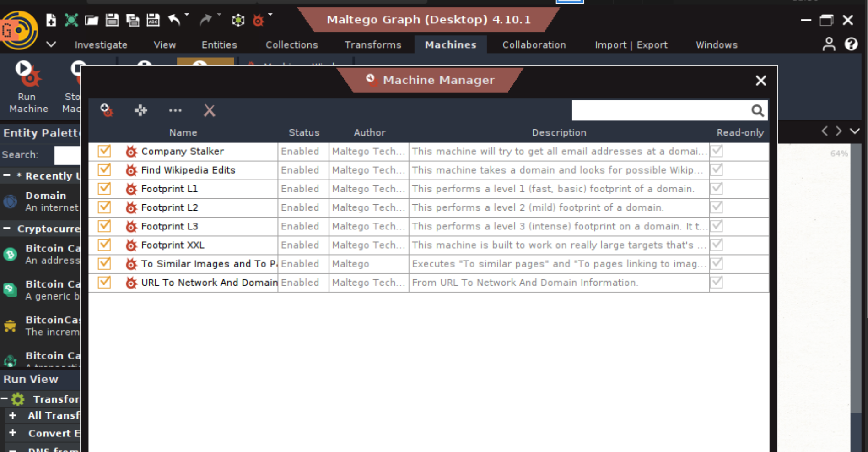
Task: Open graph tabs list chevron-down at right
Action: pyautogui.click(x=854, y=131)
